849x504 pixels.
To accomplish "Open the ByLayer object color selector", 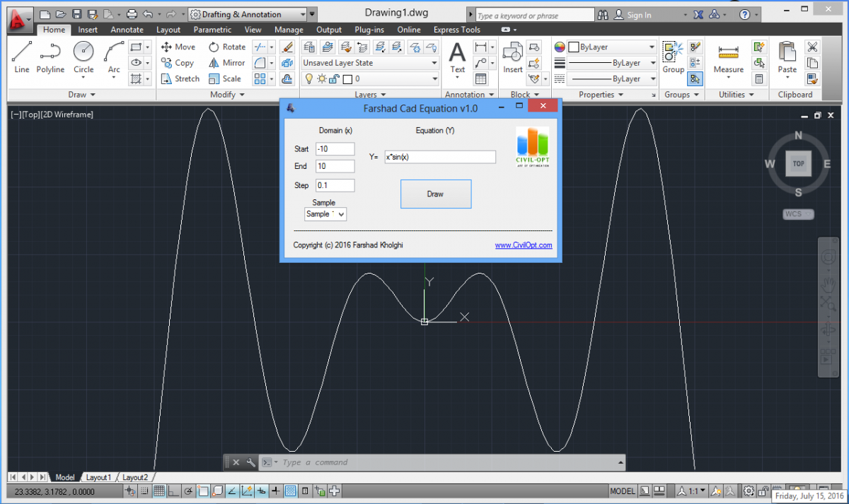I will pyautogui.click(x=611, y=47).
